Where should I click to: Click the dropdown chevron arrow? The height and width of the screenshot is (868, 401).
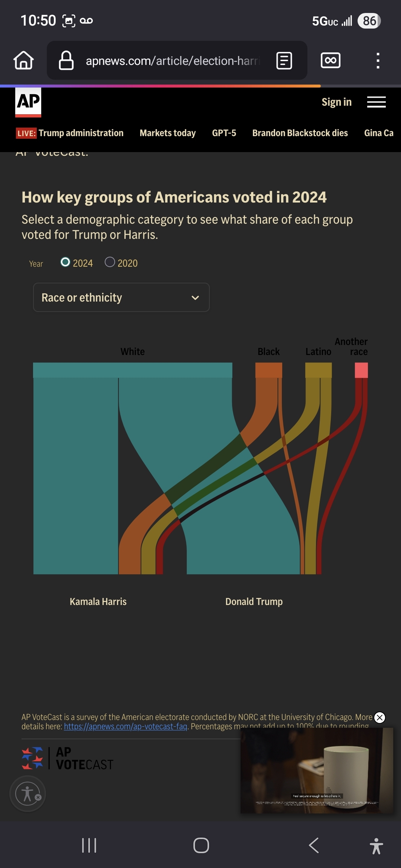click(195, 298)
